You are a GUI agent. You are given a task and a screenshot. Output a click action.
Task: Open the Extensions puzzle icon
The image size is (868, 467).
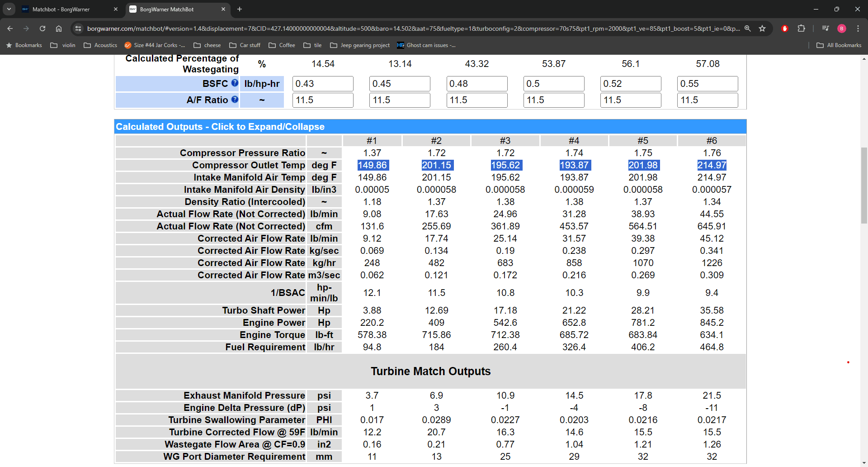coord(801,29)
